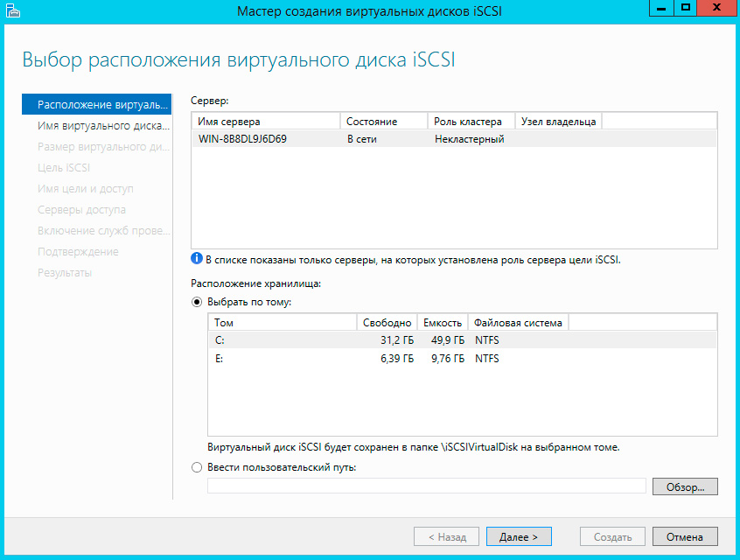
Task: Click the wizard icon in the title bar
Action: tap(13, 10)
